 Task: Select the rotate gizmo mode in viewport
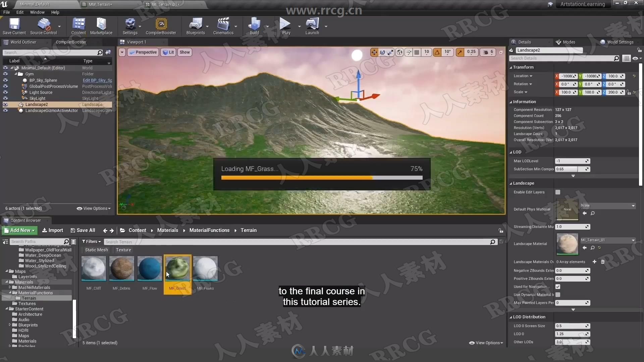point(382,52)
